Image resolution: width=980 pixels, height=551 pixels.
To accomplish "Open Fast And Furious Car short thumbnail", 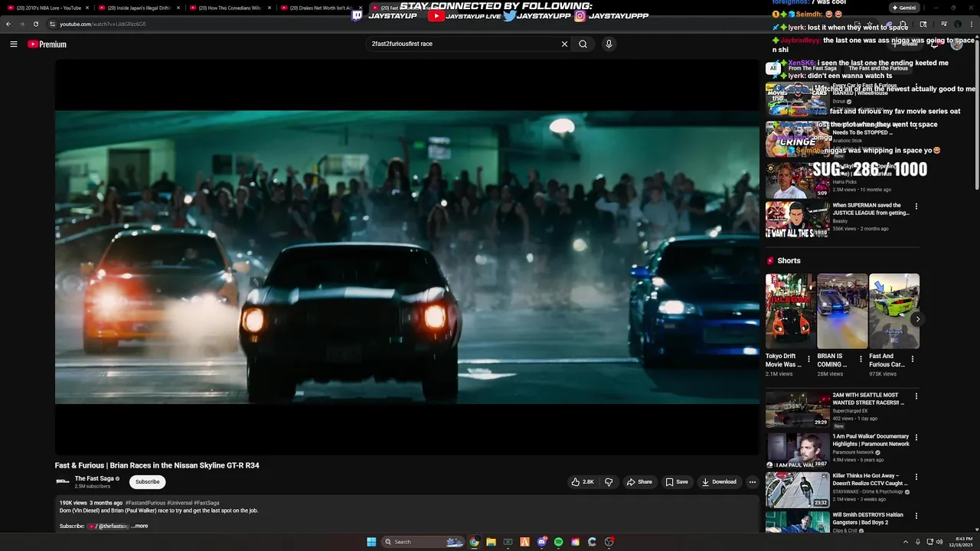I will tap(894, 311).
